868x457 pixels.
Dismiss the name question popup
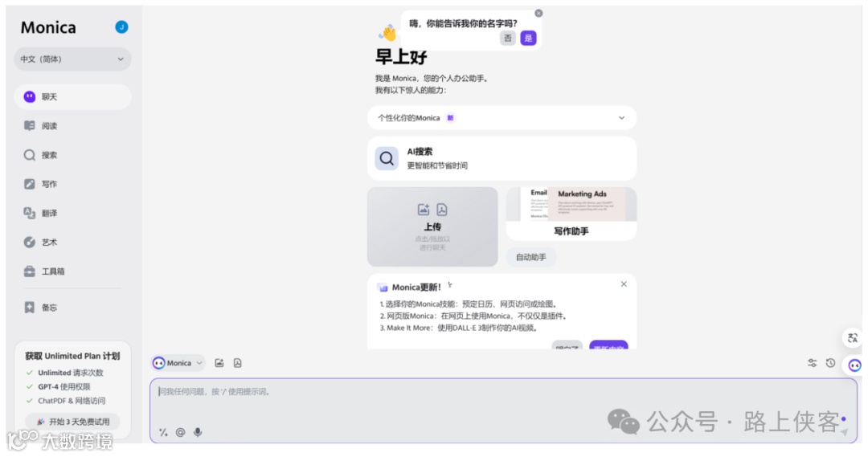click(538, 14)
